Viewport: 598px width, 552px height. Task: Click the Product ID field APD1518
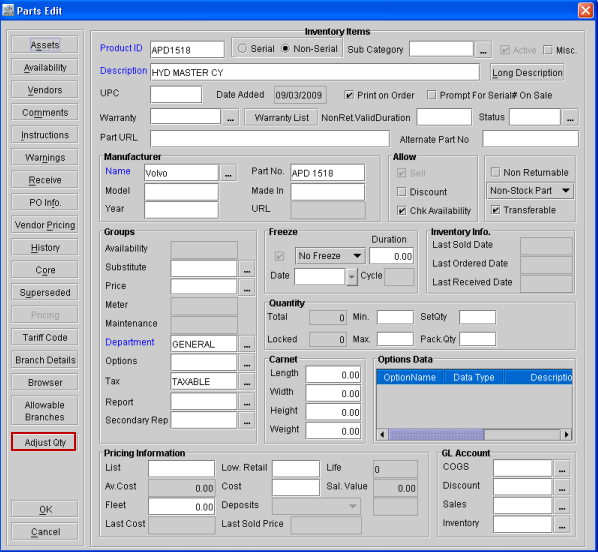coord(187,50)
